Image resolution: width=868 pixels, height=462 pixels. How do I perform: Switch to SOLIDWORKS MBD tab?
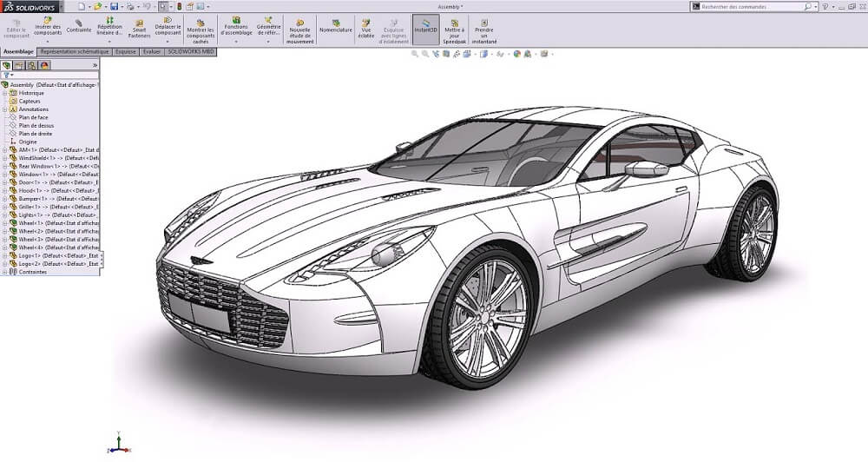(190, 51)
